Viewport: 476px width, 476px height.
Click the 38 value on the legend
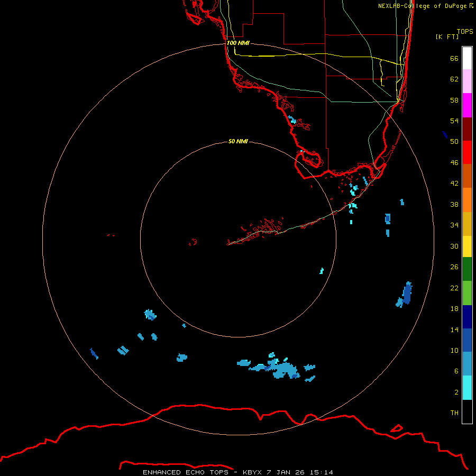(454, 205)
